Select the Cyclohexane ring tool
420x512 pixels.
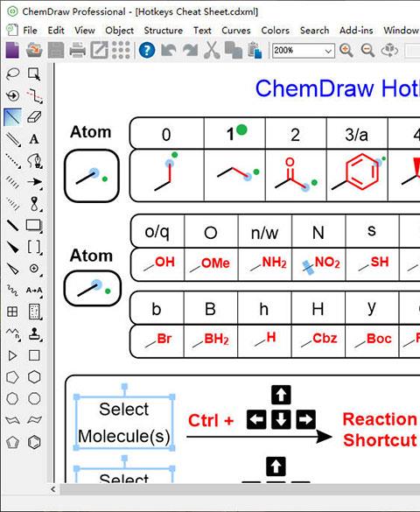[x=34, y=377]
